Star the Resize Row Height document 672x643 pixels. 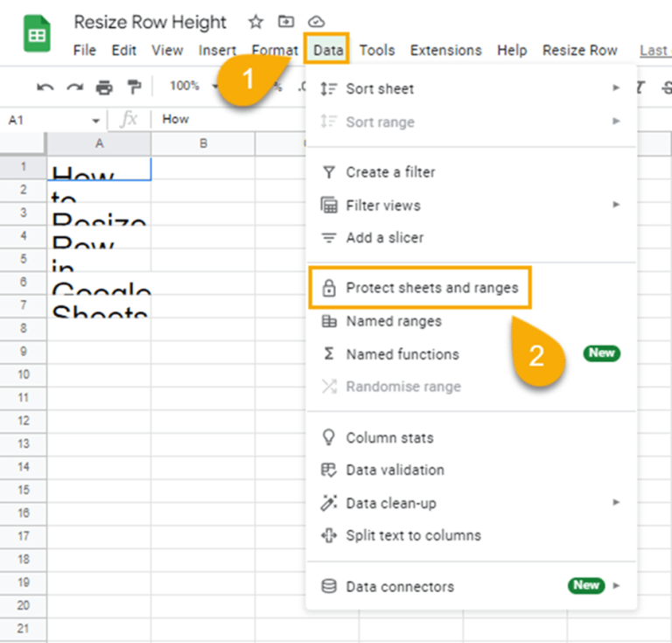click(255, 21)
